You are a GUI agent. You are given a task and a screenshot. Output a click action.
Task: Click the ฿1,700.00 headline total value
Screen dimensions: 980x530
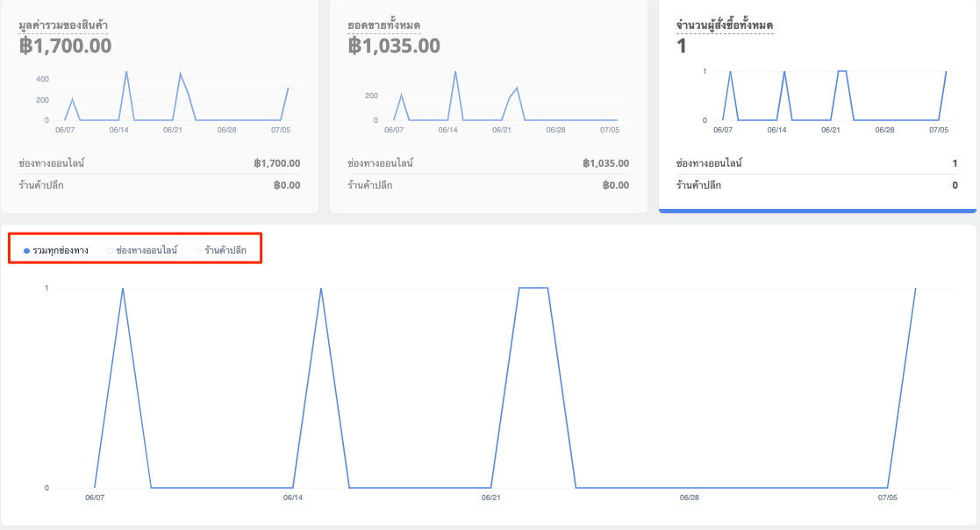pos(65,46)
